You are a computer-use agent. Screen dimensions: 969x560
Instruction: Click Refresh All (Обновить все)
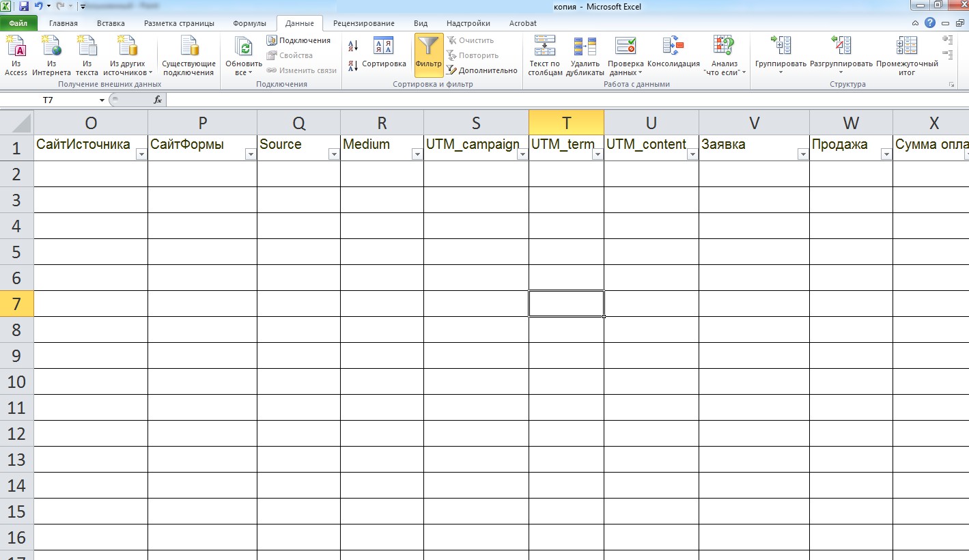(244, 56)
